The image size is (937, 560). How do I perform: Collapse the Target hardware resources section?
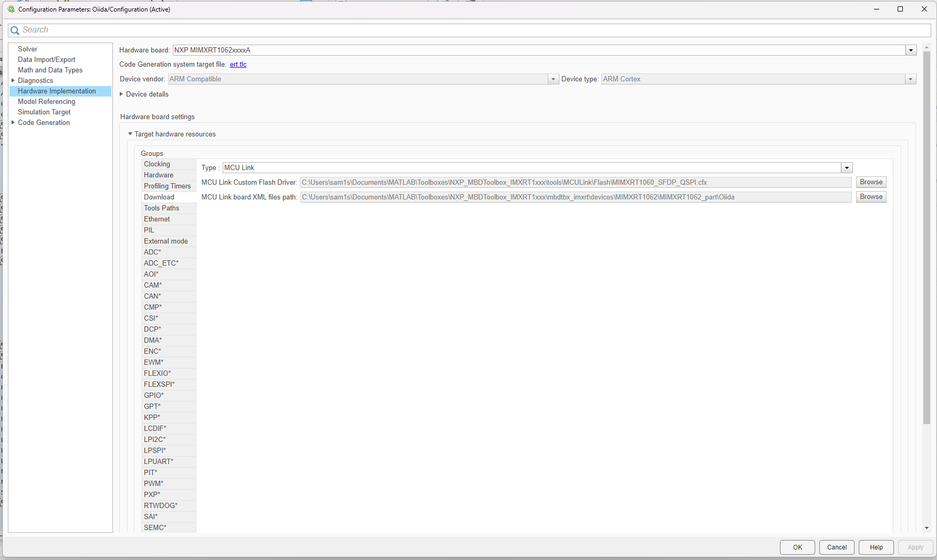(130, 134)
